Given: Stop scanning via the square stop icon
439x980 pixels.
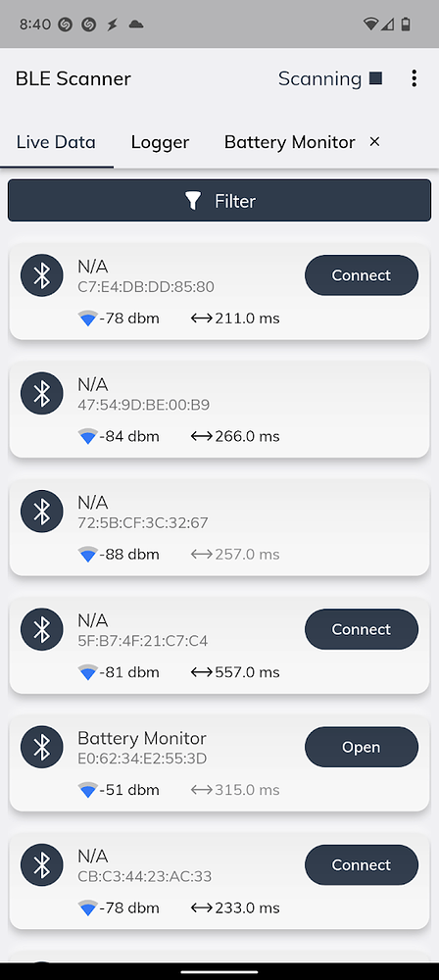Looking at the screenshot, I should tap(375, 78).
